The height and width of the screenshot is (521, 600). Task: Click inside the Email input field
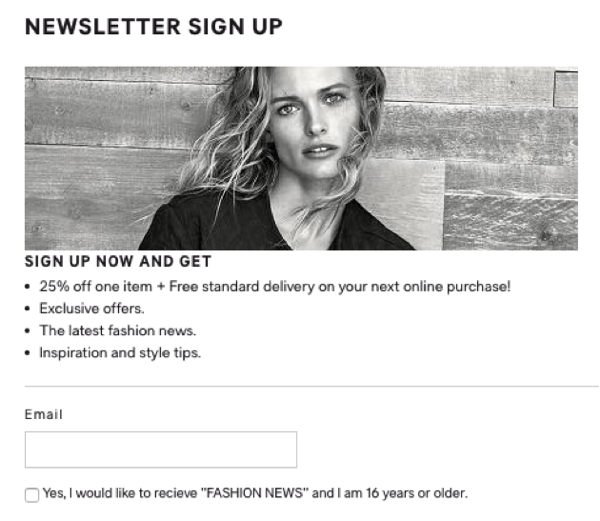[161, 449]
